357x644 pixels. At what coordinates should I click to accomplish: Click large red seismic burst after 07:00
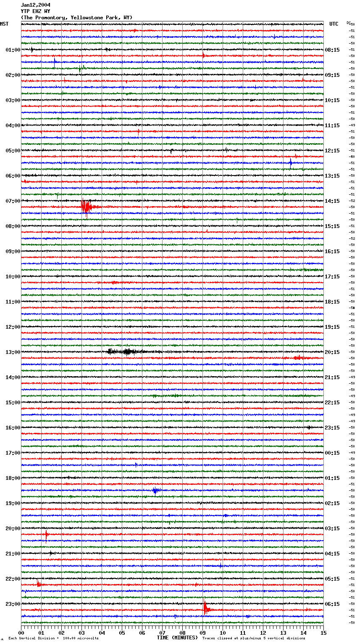coord(87,207)
